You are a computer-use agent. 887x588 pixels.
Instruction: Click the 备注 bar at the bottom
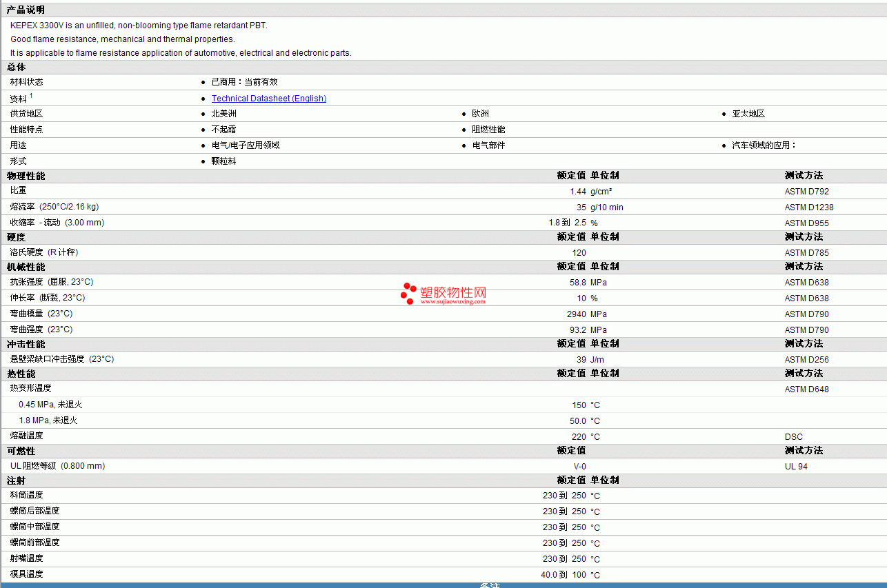[x=444, y=585]
